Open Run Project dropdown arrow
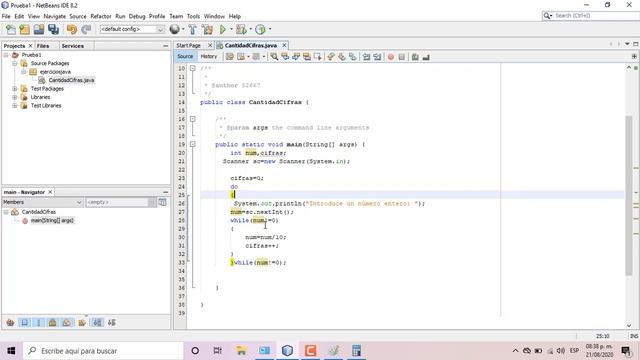Image resolution: width=640 pixels, height=360 pixels. point(231,29)
